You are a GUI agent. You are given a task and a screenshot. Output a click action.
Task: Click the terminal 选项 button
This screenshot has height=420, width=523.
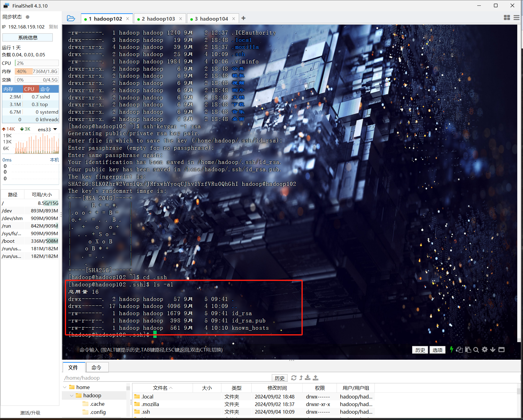[x=437, y=350]
